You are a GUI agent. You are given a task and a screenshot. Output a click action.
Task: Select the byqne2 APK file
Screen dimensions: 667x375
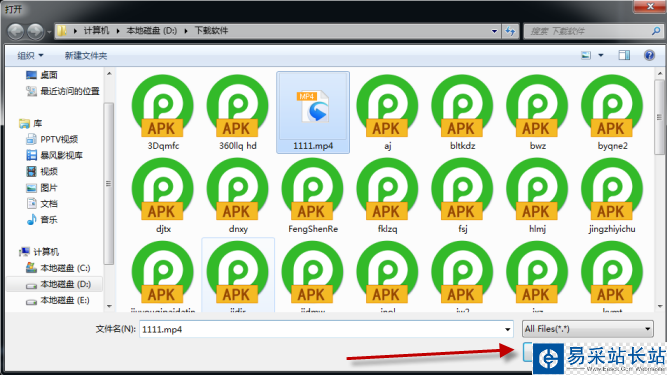point(612,113)
